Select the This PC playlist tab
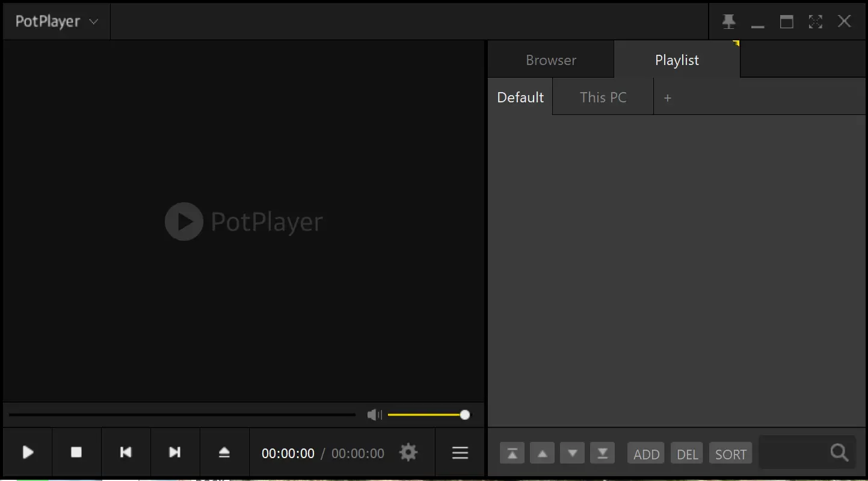This screenshot has height=481, width=868. click(603, 97)
